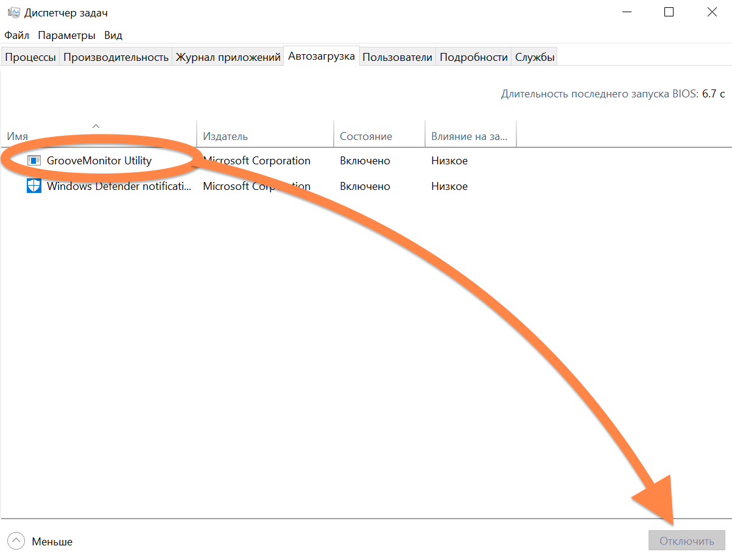
Task: Select the GrooveMonitor Utility app icon
Action: pos(34,161)
